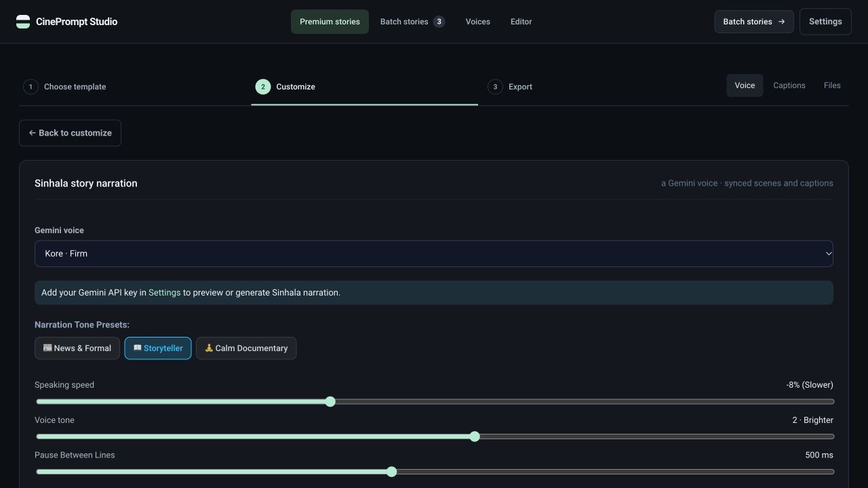Select the Calm Documentary tone preset
Viewport: 868px width, 488px height.
[x=246, y=348]
